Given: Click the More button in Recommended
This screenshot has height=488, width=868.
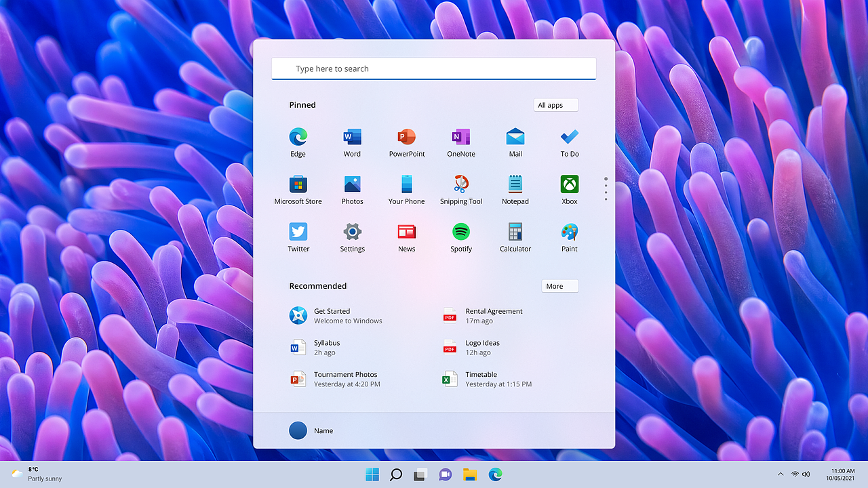Looking at the screenshot, I should (x=560, y=286).
